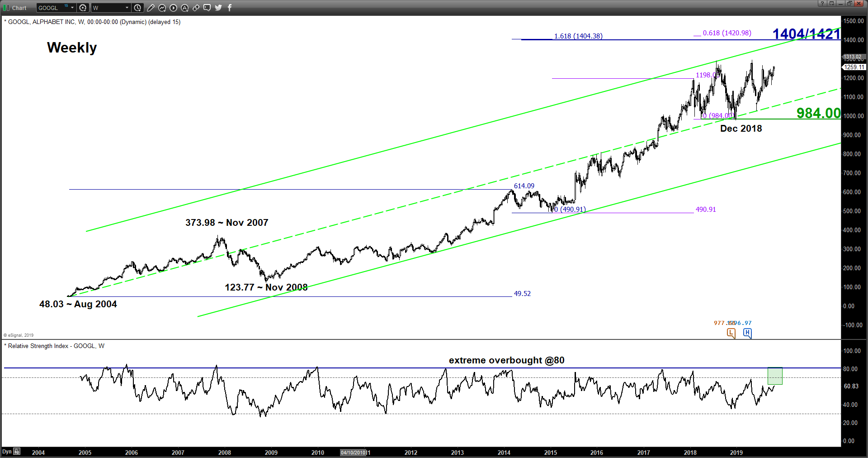Screen dimensions: 868x458
Task: Click the H high marker flag
Action: pos(747,334)
